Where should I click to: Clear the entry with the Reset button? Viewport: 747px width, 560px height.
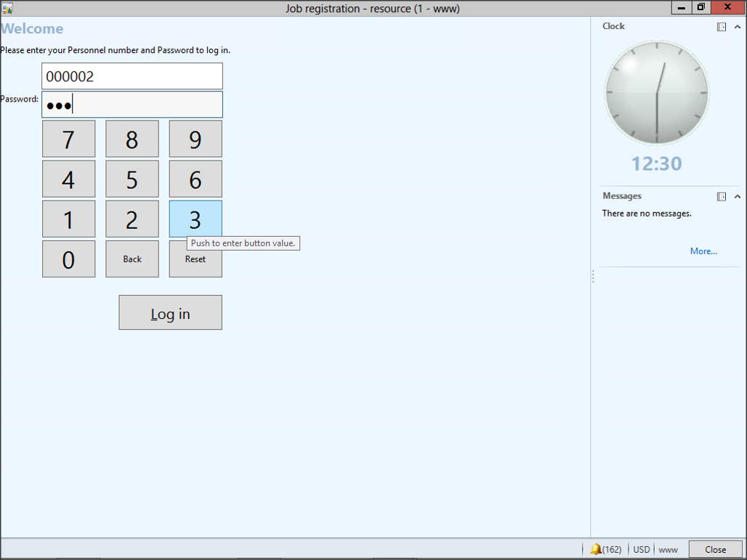195,259
